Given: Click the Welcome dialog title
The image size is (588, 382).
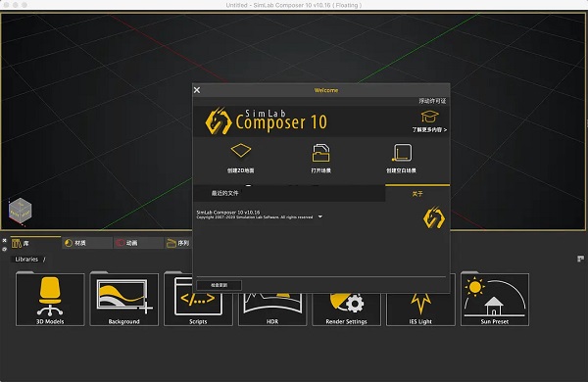Looking at the screenshot, I should click(326, 90).
